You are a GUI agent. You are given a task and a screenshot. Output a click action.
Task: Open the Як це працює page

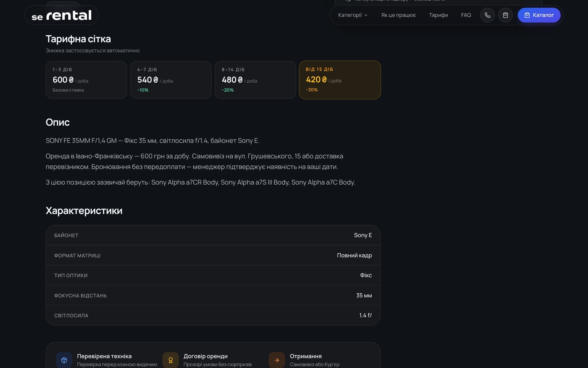pos(398,15)
